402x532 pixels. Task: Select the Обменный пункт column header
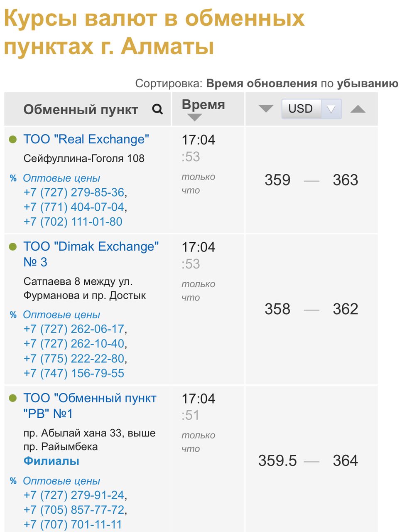(x=81, y=110)
